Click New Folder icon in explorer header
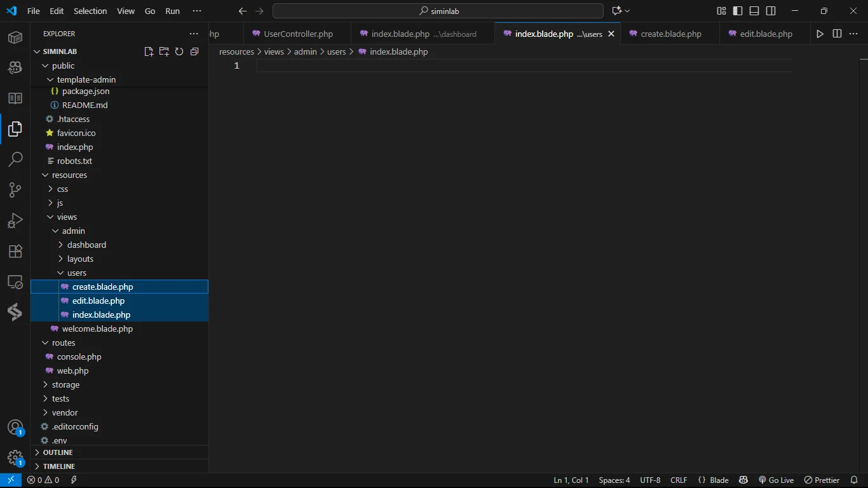The height and width of the screenshot is (488, 868). [164, 51]
